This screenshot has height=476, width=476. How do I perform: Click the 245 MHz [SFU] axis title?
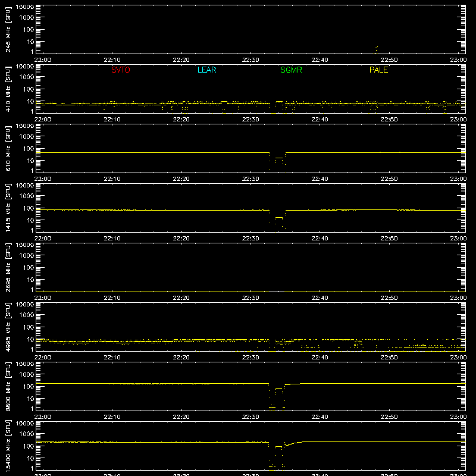[8, 29]
